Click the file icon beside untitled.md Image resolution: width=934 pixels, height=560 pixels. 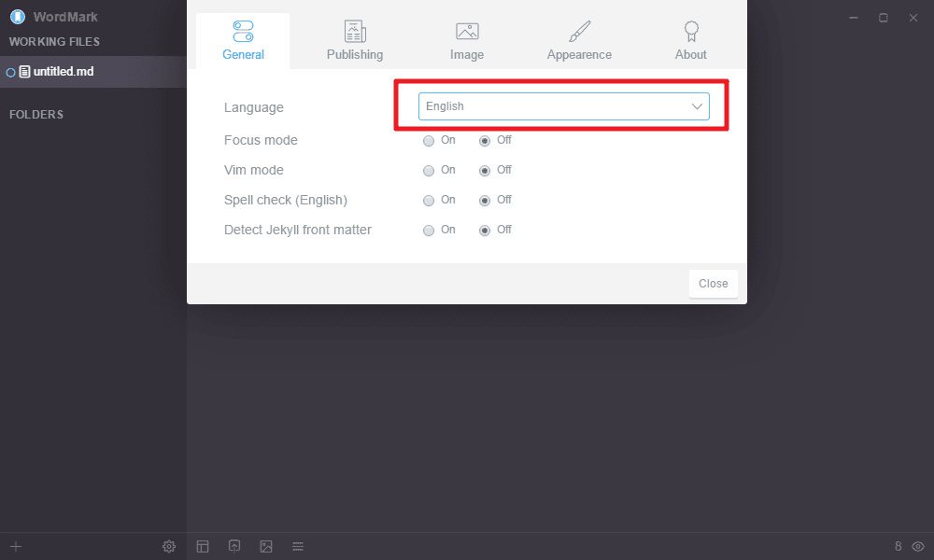pyautogui.click(x=24, y=72)
